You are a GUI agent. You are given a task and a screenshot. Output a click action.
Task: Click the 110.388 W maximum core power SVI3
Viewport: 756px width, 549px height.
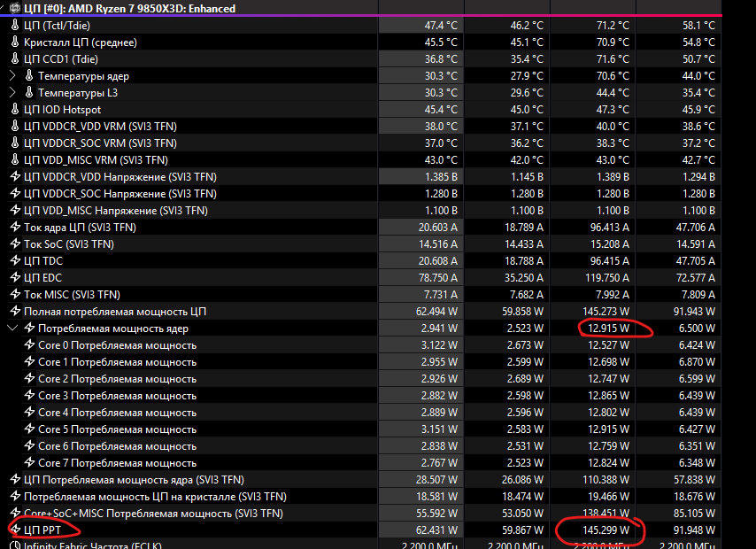606,480
